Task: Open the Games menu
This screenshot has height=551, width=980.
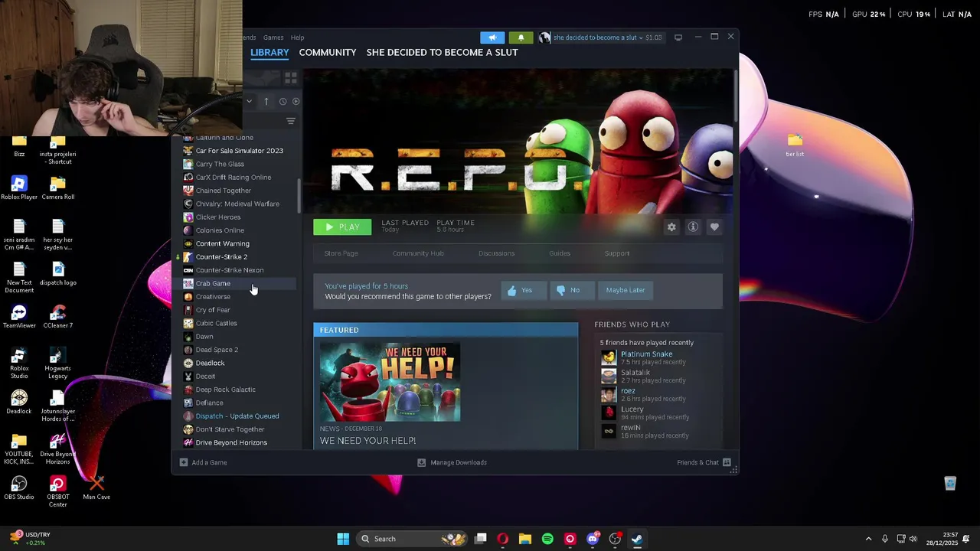Action: (273, 37)
